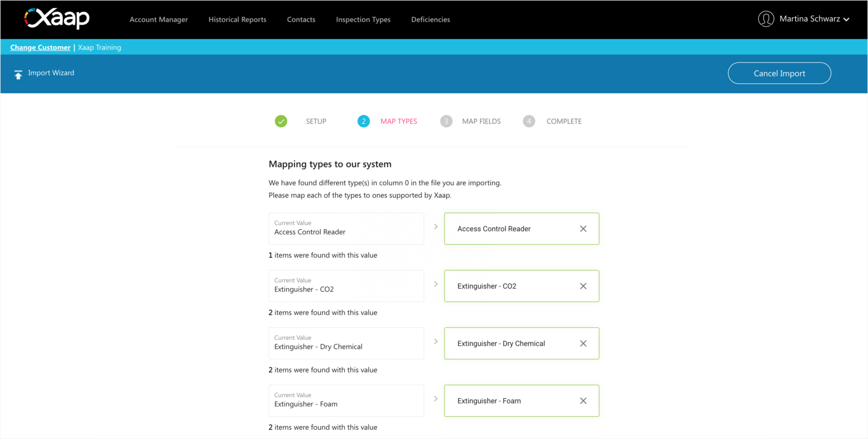The image size is (868, 439).
Task: Click the user profile avatar icon
Action: [x=765, y=19]
